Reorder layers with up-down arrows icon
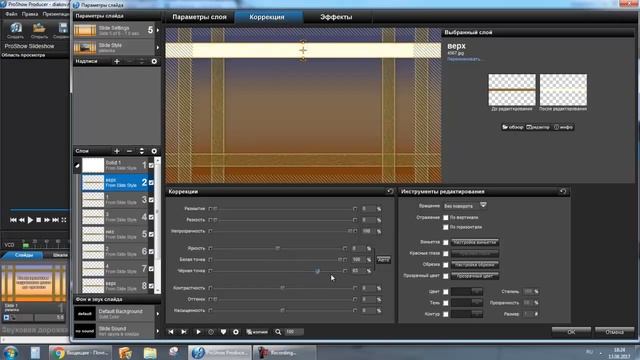The image size is (640, 360). pos(142,151)
